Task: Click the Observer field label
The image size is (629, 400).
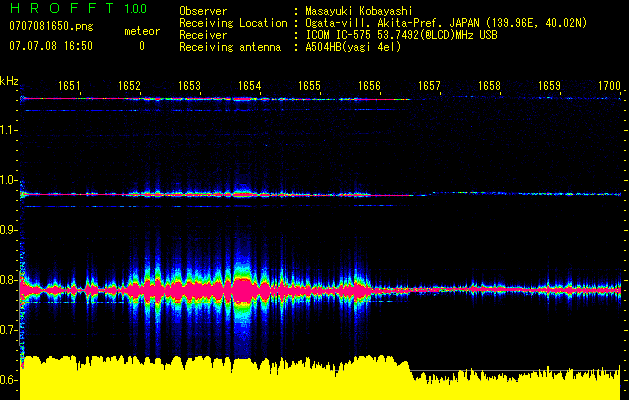Action: click(203, 11)
